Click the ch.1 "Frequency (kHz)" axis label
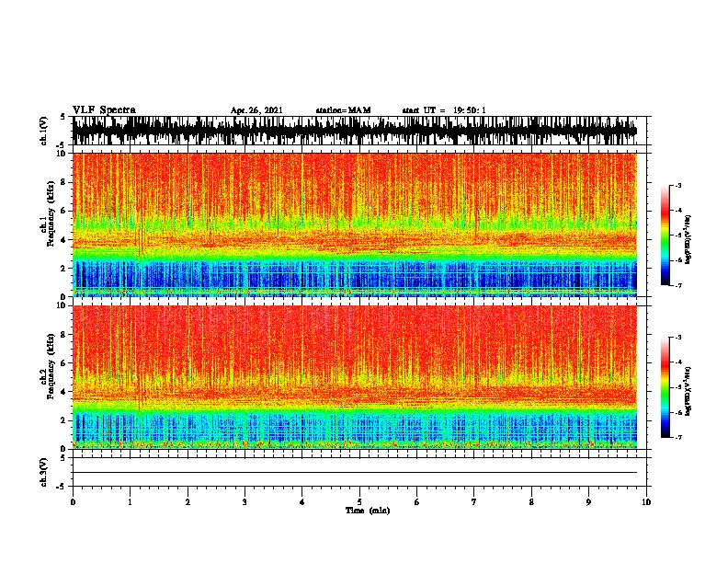Image resolution: width=728 pixels, height=563 pixels. pyautogui.click(x=51, y=213)
